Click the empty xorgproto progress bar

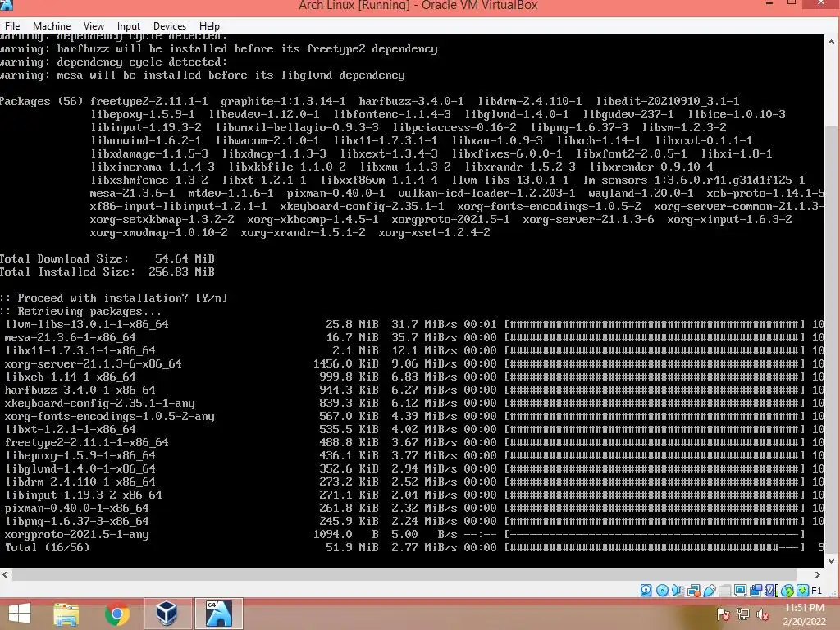(655, 534)
